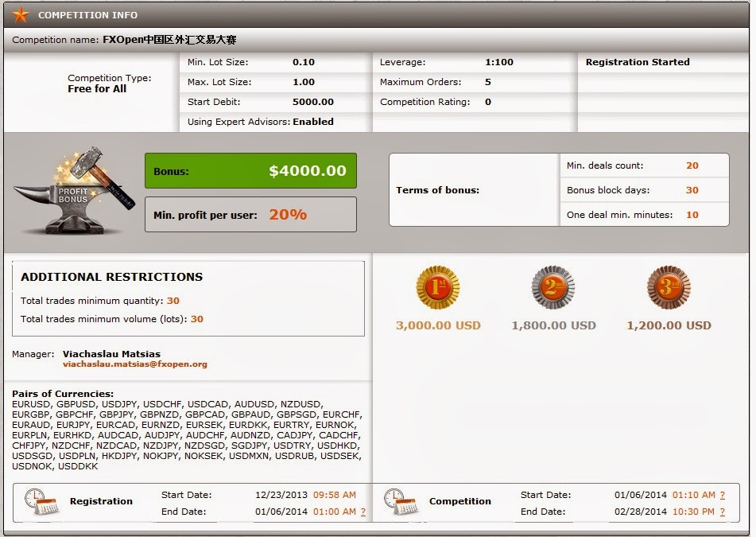Click the Min. Lot Size value 0.10

(x=303, y=62)
